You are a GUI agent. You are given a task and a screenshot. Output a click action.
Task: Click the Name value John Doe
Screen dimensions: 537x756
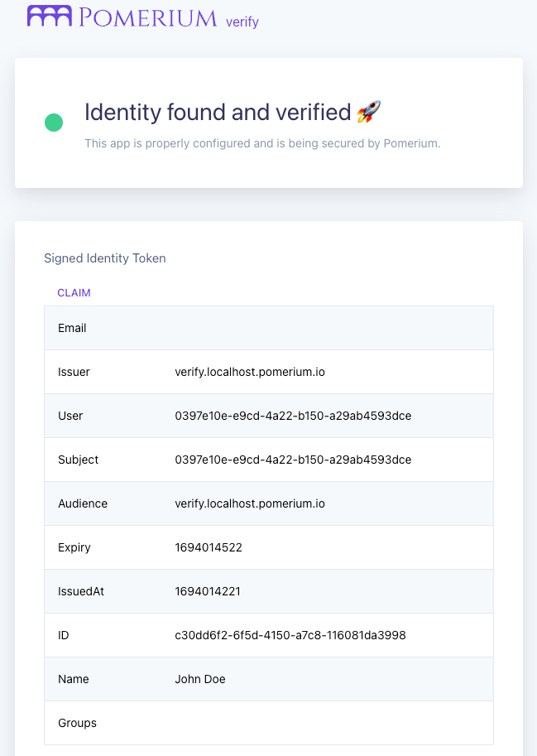(x=199, y=679)
